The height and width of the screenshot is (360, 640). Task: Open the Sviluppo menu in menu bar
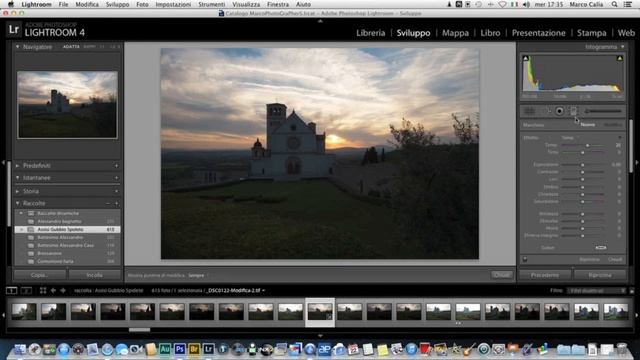point(118,4)
